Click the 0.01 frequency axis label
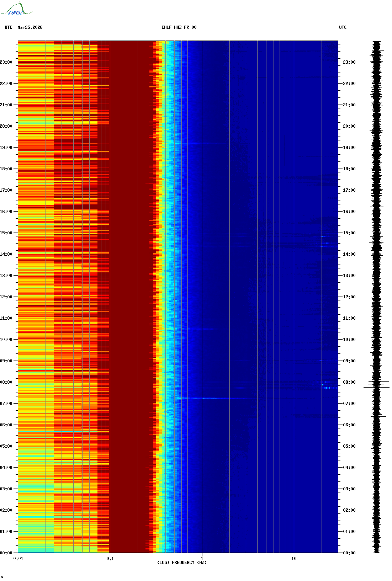The image size is (392, 581). point(18,559)
